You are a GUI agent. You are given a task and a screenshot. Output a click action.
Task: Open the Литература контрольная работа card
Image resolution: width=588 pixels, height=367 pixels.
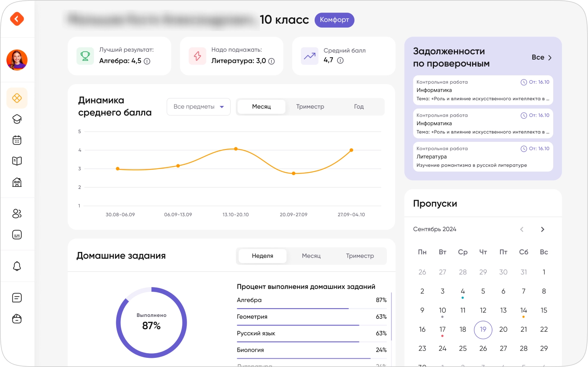click(x=483, y=157)
